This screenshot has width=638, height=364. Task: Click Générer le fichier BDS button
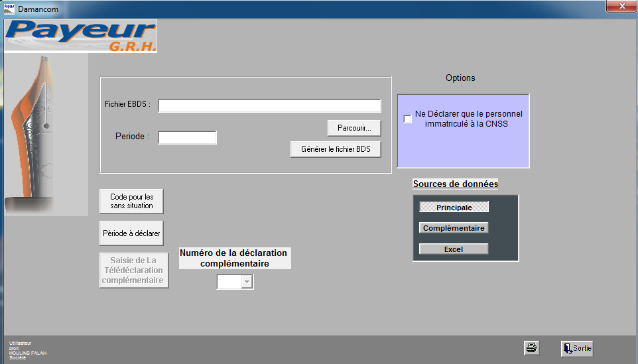[336, 149]
